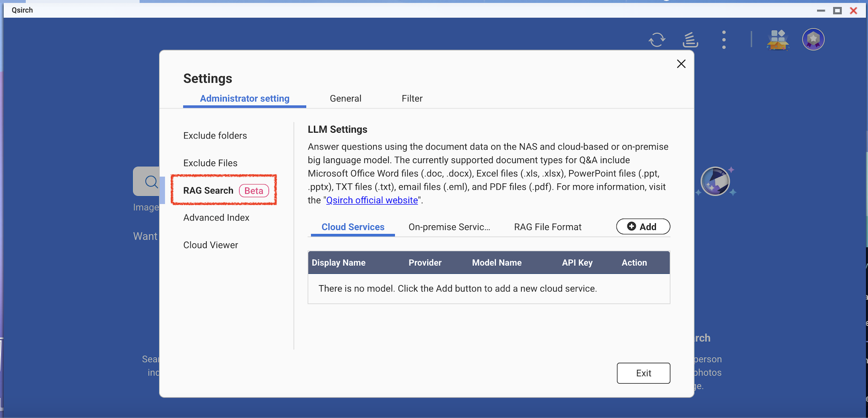
Task: Open Cloud Viewer settings
Action: pyautogui.click(x=210, y=245)
